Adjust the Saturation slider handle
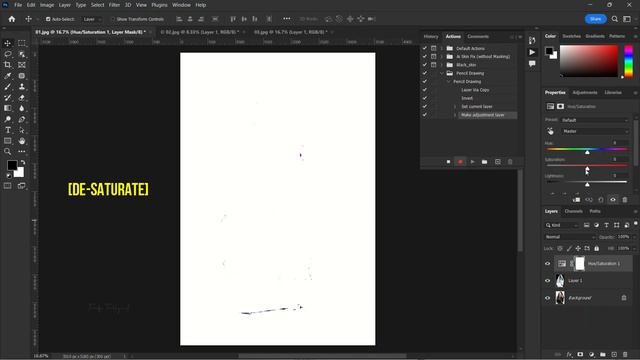 pos(587,168)
